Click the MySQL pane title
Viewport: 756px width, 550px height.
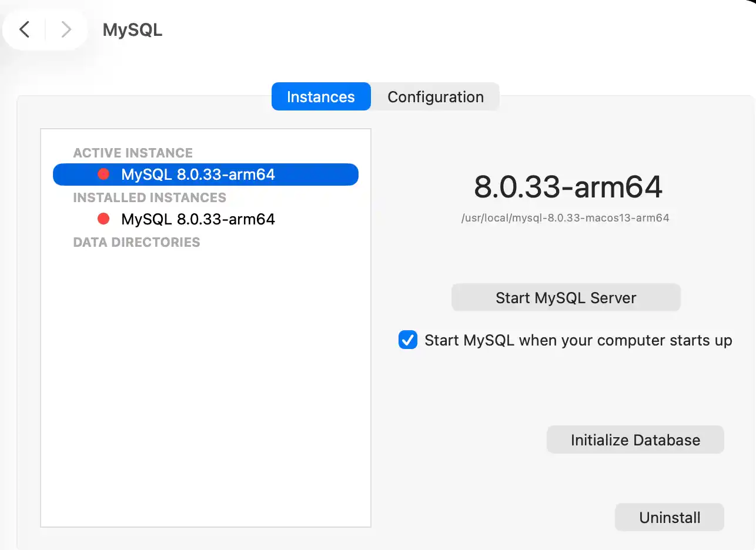coord(132,29)
